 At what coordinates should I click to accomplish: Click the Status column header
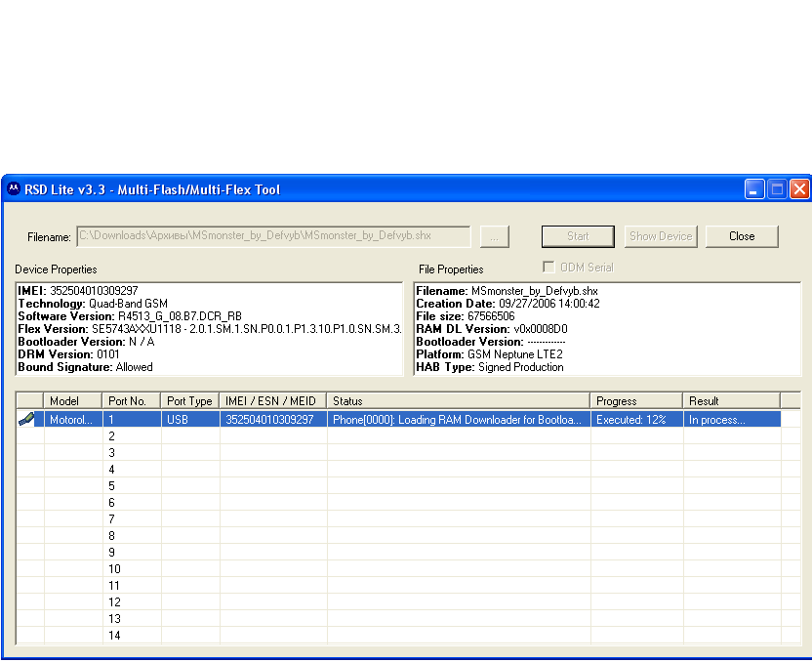[x=459, y=401]
